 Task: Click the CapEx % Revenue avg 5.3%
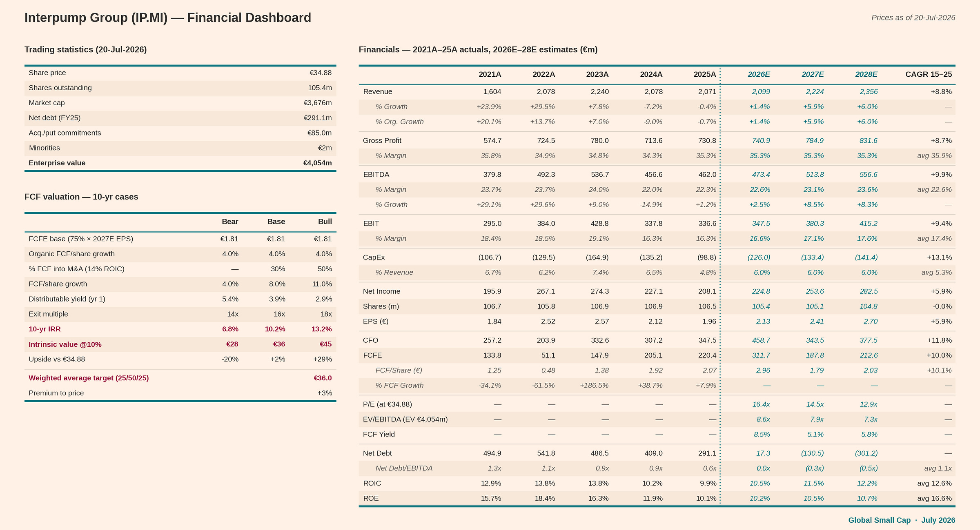(937, 273)
